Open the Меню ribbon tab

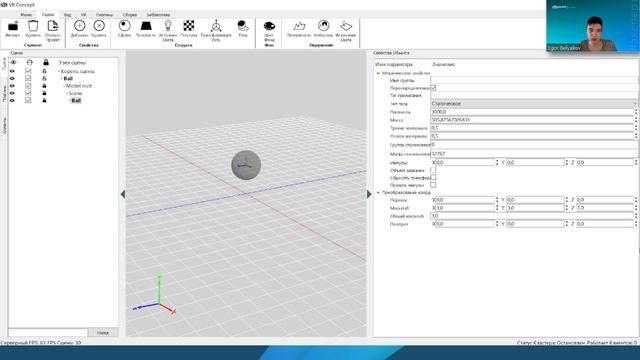click(x=26, y=15)
